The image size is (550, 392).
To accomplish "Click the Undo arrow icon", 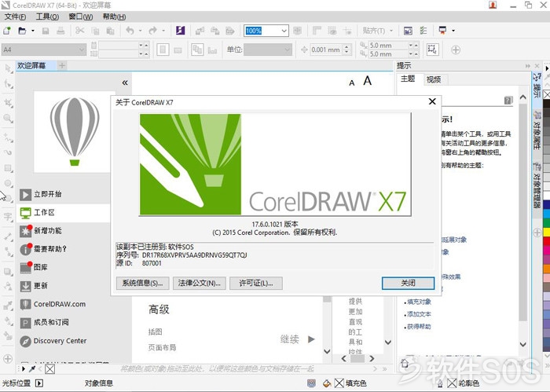I will coord(130,31).
